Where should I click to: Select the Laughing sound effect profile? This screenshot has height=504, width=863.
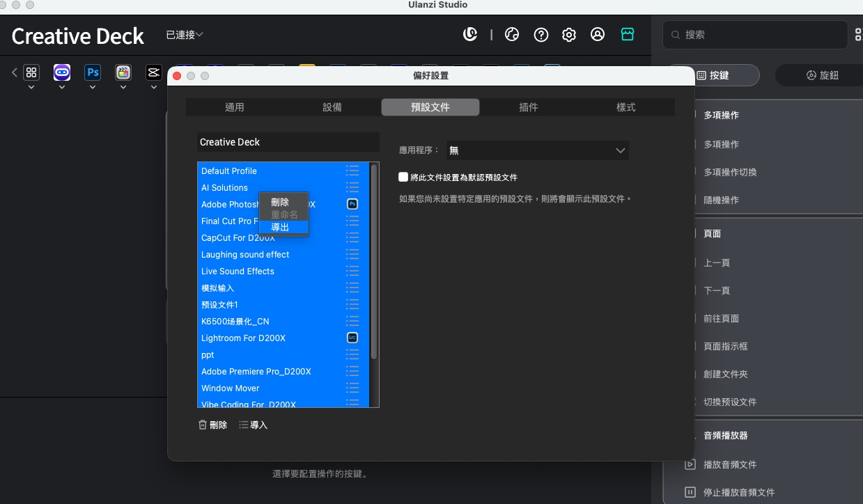283,254
